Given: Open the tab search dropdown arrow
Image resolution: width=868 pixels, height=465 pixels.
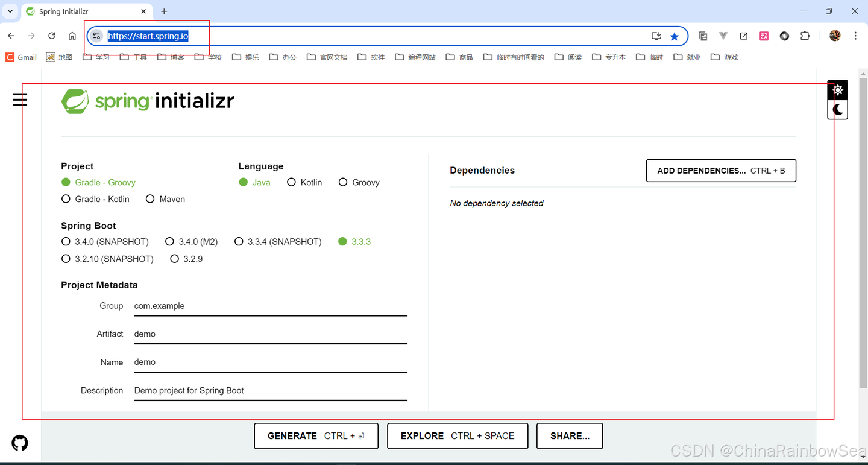Looking at the screenshot, I should click(10, 11).
